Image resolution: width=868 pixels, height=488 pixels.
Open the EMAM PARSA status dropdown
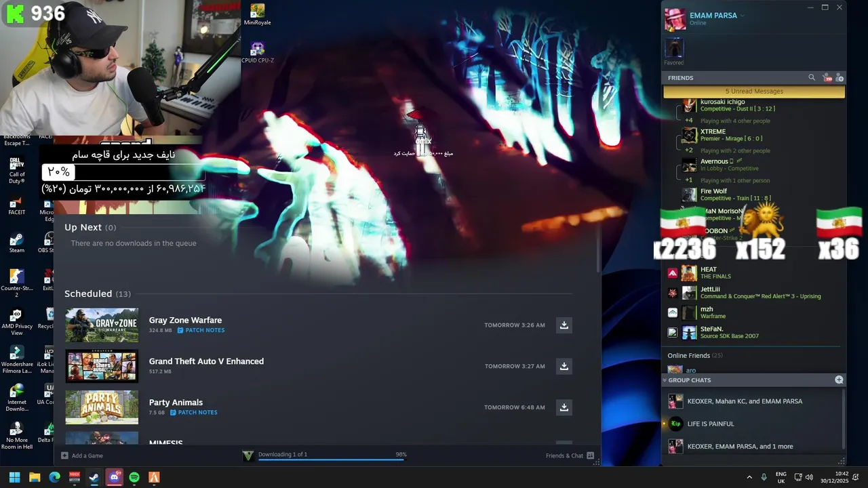[x=743, y=16]
